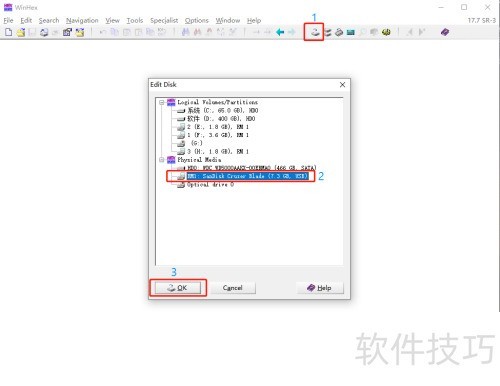Click the properties icon in toolbar
The image size is (500, 386).
point(67,32)
